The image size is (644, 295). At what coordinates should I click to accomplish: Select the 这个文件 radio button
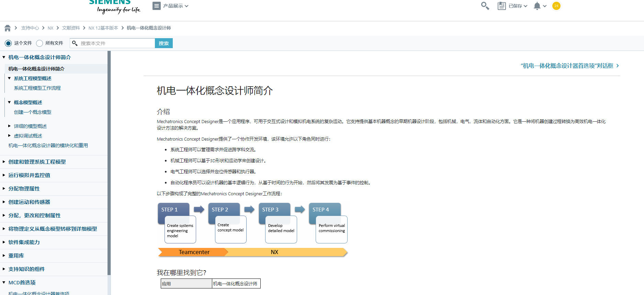click(x=8, y=43)
